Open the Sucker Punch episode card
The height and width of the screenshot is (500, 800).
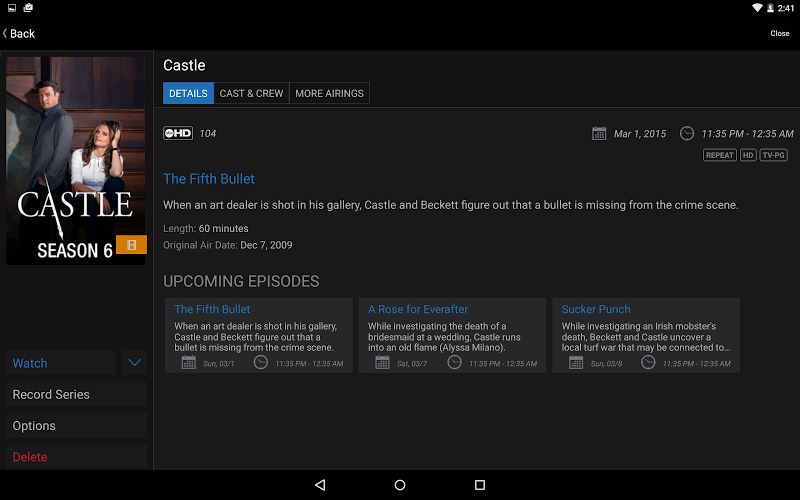pyautogui.click(x=646, y=335)
